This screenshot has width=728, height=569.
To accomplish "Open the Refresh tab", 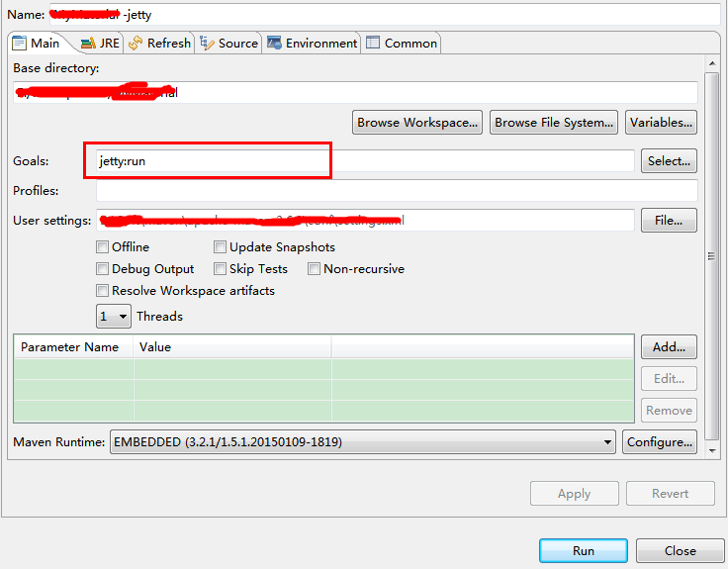I will [159, 44].
